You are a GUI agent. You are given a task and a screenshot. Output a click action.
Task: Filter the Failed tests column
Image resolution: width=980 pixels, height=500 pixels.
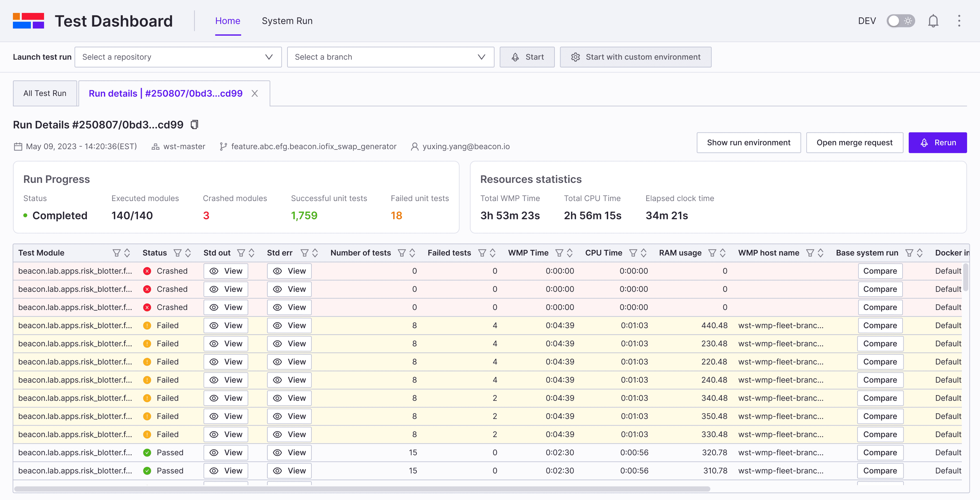click(482, 253)
